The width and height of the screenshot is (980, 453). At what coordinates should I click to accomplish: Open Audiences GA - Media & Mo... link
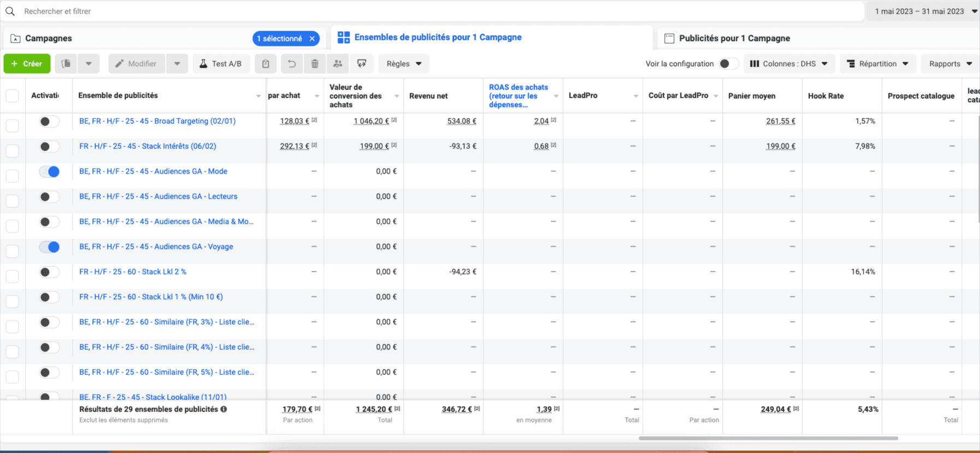click(x=166, y=222)
